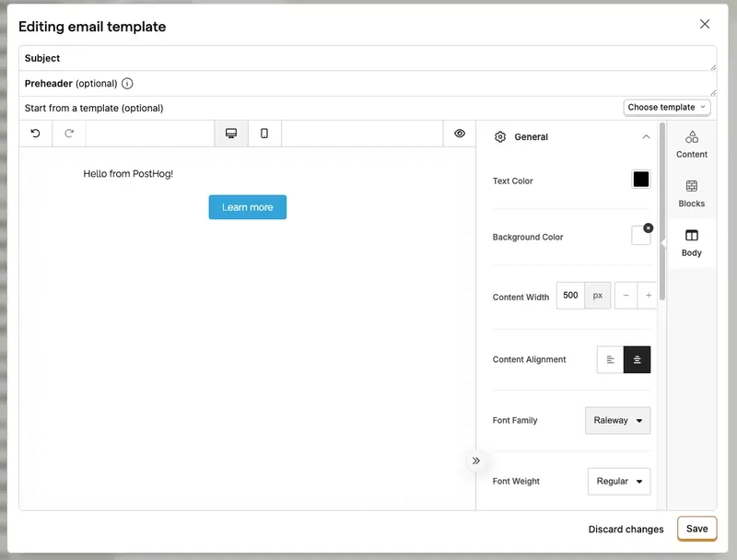
Task: Select the mobile preview icon
Action: click(263, 133)
